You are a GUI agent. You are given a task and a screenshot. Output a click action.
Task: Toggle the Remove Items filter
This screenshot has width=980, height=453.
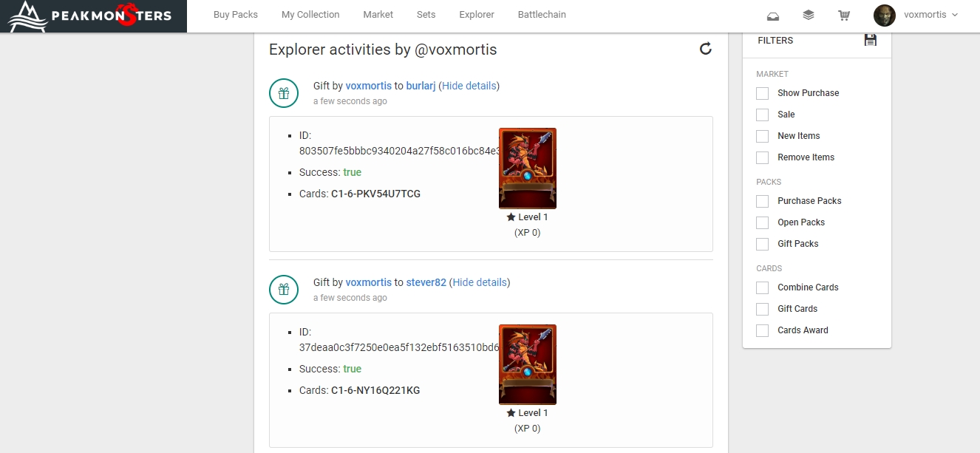[763, 157]
